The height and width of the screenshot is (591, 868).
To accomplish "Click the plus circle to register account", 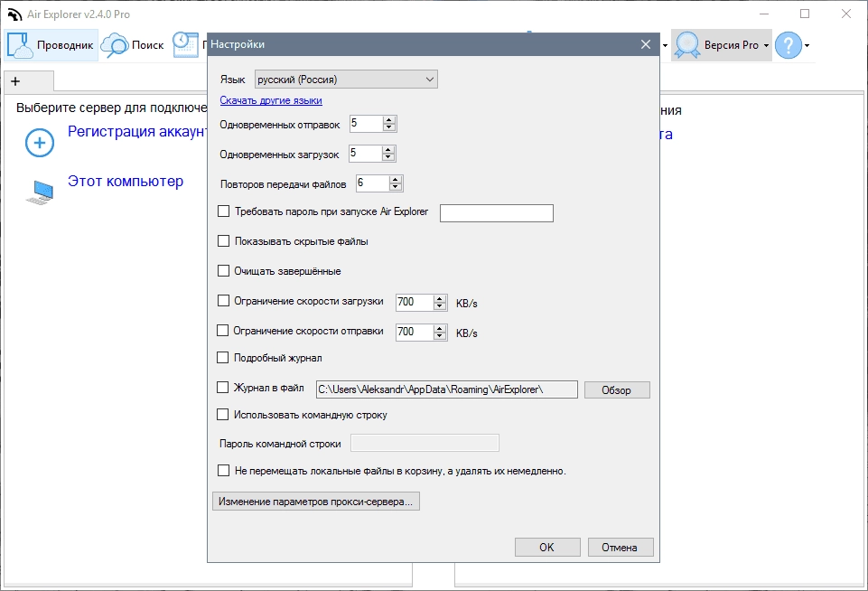I will [x=40, y=143].
